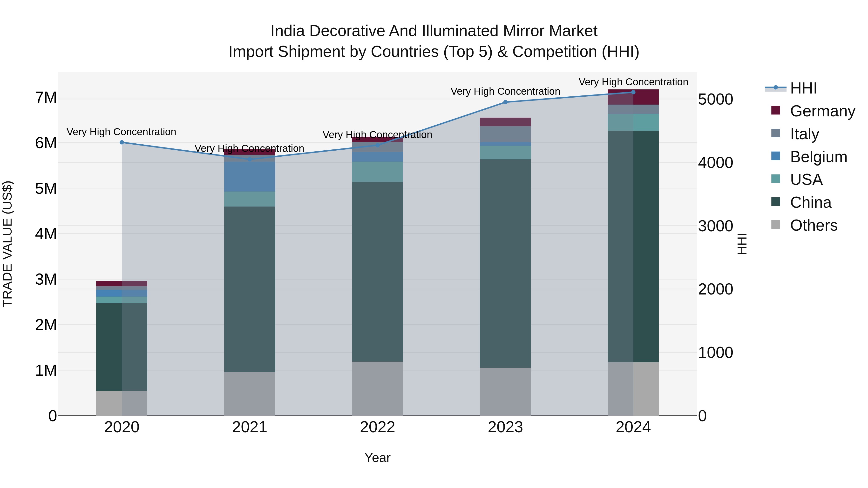The image size is (868, 488).
Task: Click the China segment of 2023 bar
Action: [x=505, y=263]
